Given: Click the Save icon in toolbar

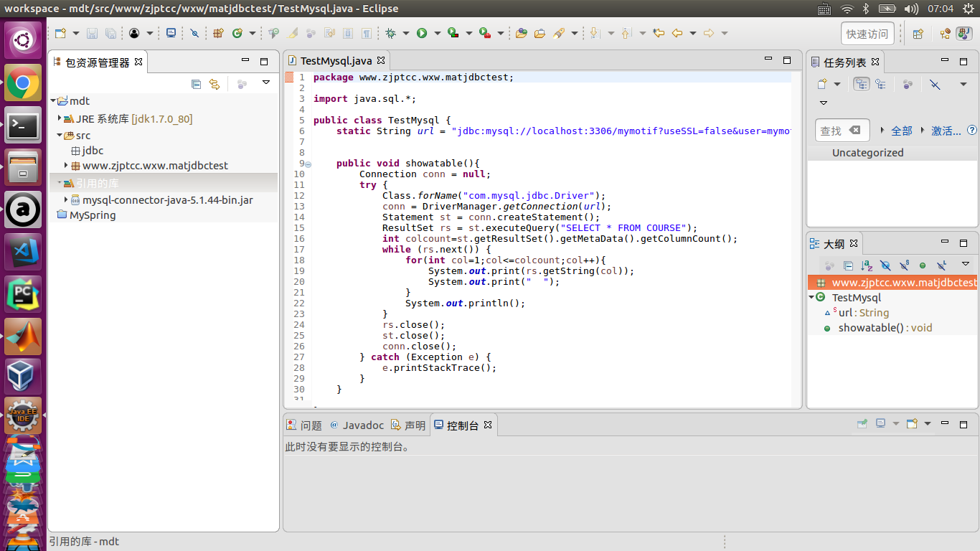Looking at the screenshot, I should point(92,33).
